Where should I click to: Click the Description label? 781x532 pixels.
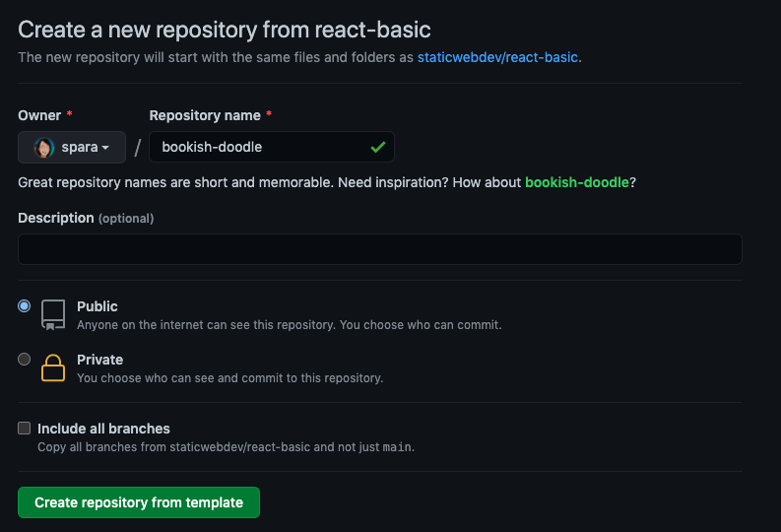click(56, 218)
